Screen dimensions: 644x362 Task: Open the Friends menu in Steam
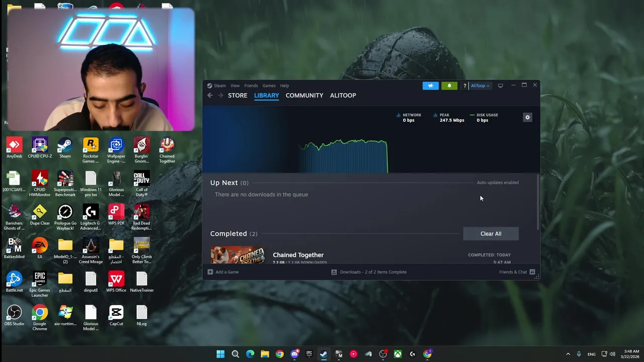251,85
